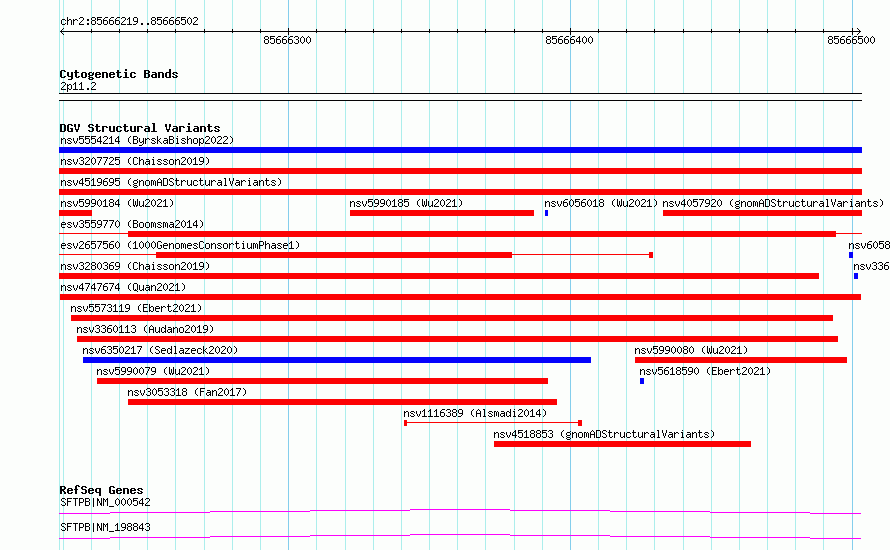Select the magenta SFTPB NM_000542 transcript line

pyautogui.click(x=460, y=512)
